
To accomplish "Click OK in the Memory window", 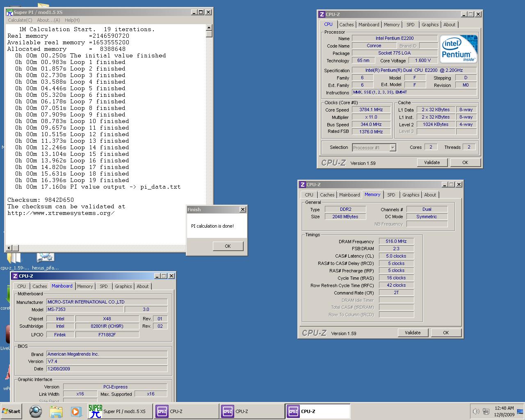I will click(446, 333).
